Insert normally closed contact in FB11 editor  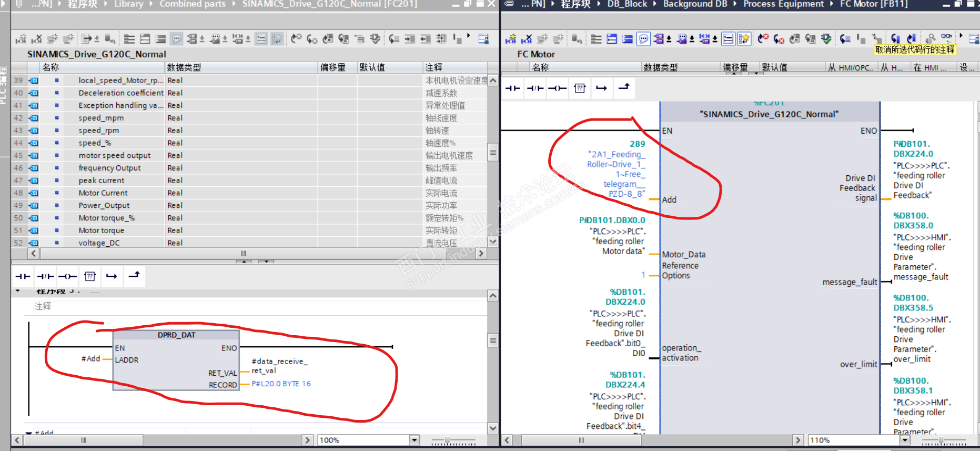coord(535,88)
